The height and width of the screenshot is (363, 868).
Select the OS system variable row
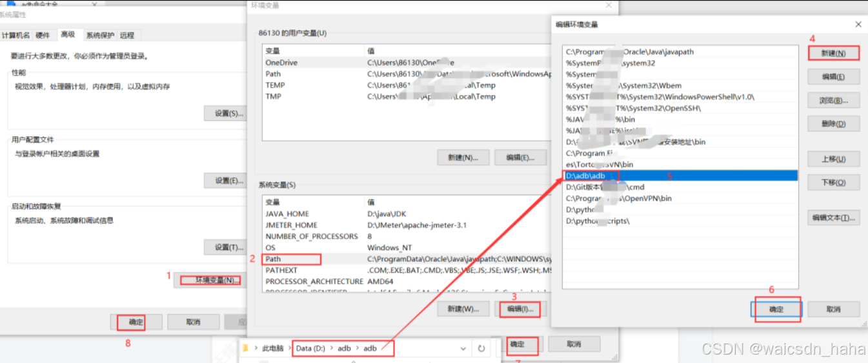[x=408, y=247]
